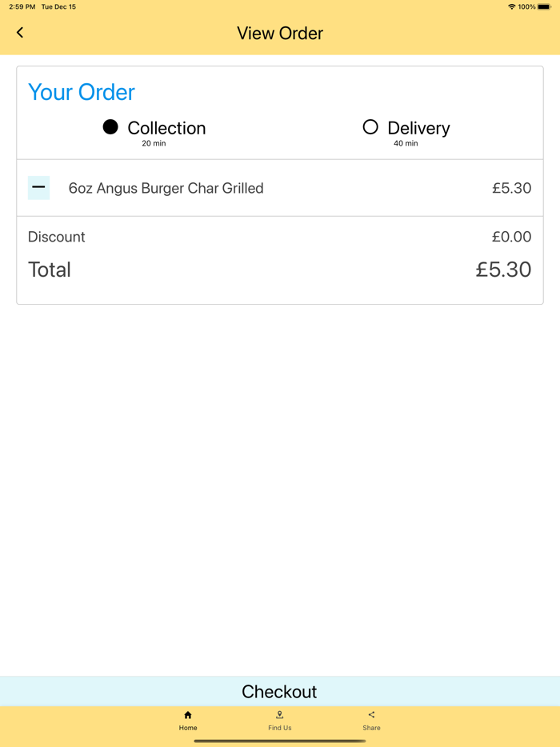Tap the Checkout button
Image resolution: width=560 pixels, height=747 pixels.
[x=279, y=691]
